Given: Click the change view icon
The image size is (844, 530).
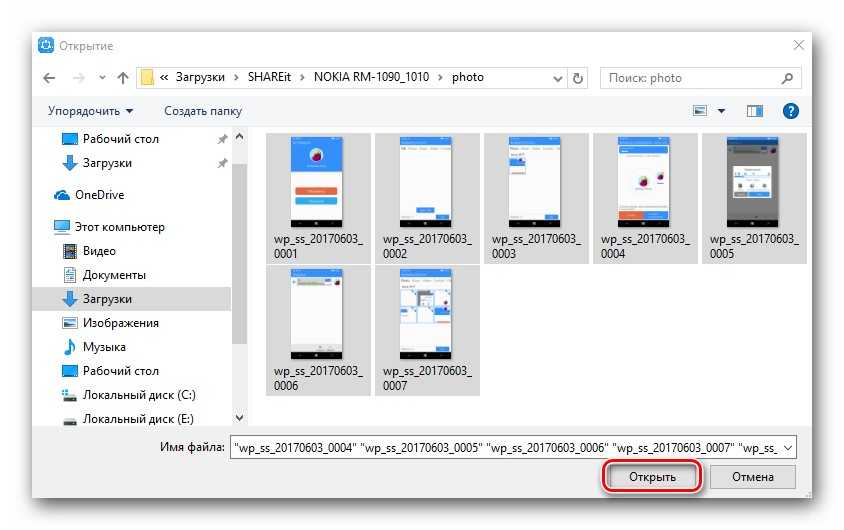Looking at the screenshot, I should 700,111.
